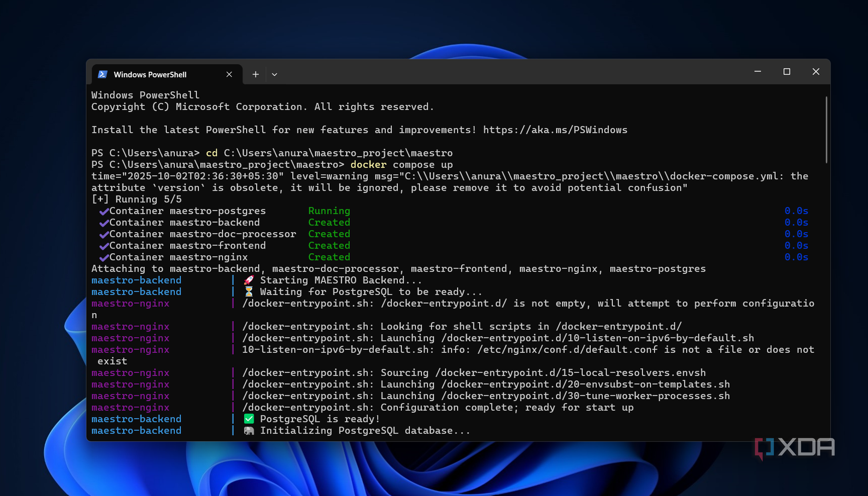
Task: Click the terminal vertical scrollbar thumb
Action: pos(826,130)
